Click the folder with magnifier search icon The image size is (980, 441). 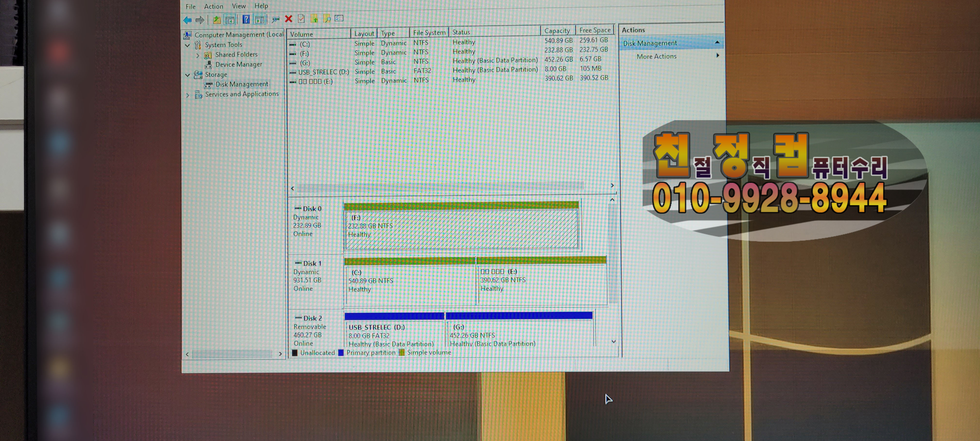326,18
